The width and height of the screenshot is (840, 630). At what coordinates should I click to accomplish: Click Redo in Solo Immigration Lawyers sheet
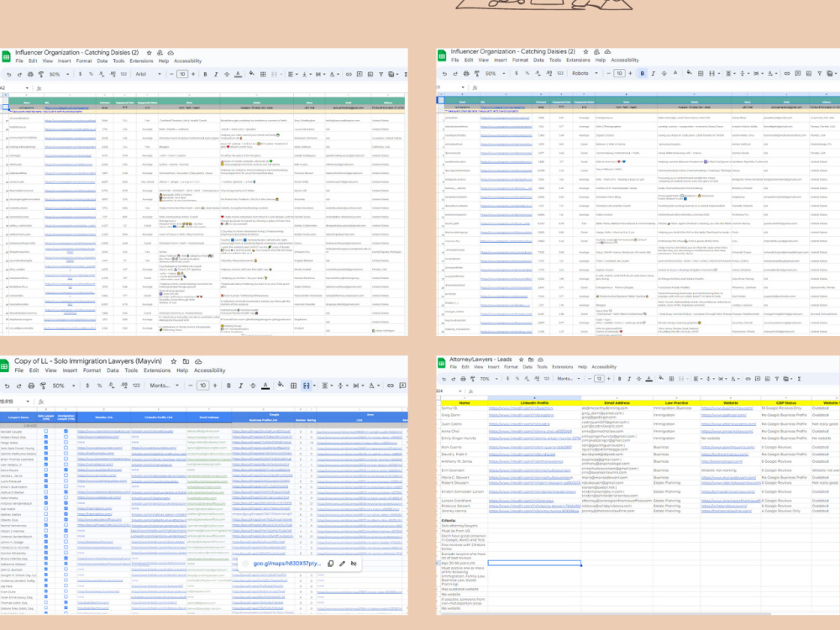[x=18, y=386]
